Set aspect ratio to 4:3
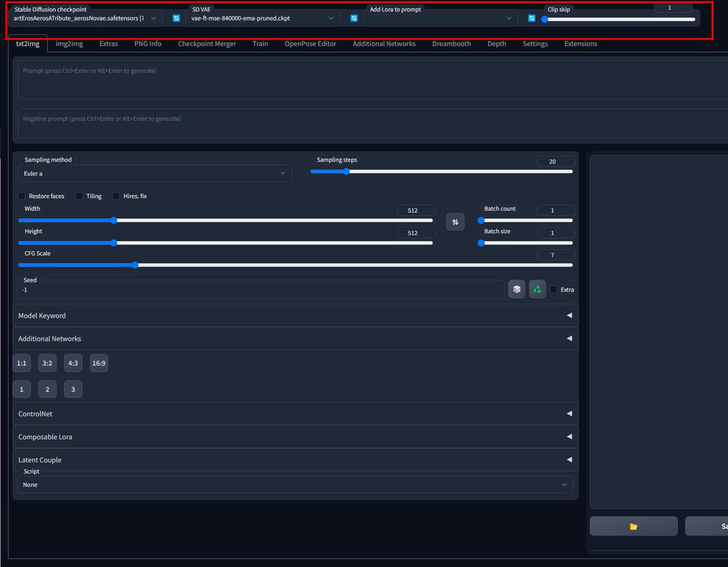The height and width of the screenshot is (567, 728). point(73,363)
